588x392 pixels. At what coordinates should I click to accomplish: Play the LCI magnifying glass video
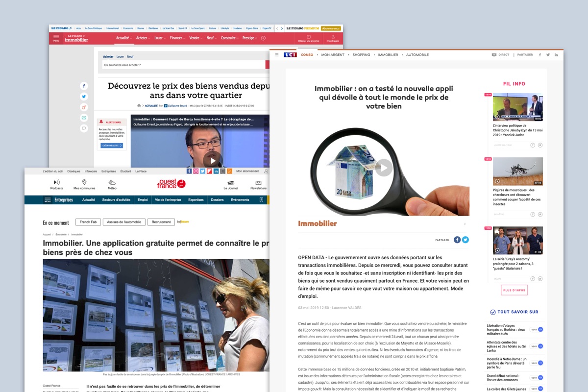tap(384, 168)
